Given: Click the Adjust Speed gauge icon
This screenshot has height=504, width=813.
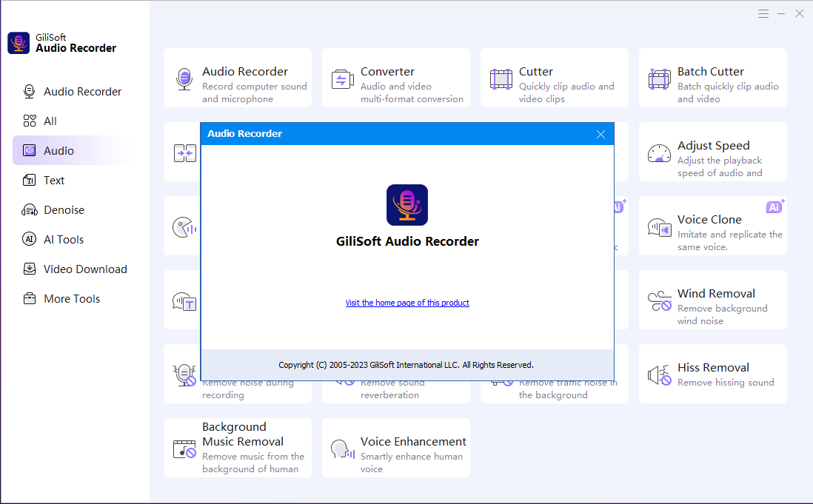Looking at the screenshot, I should click(659, 153).
